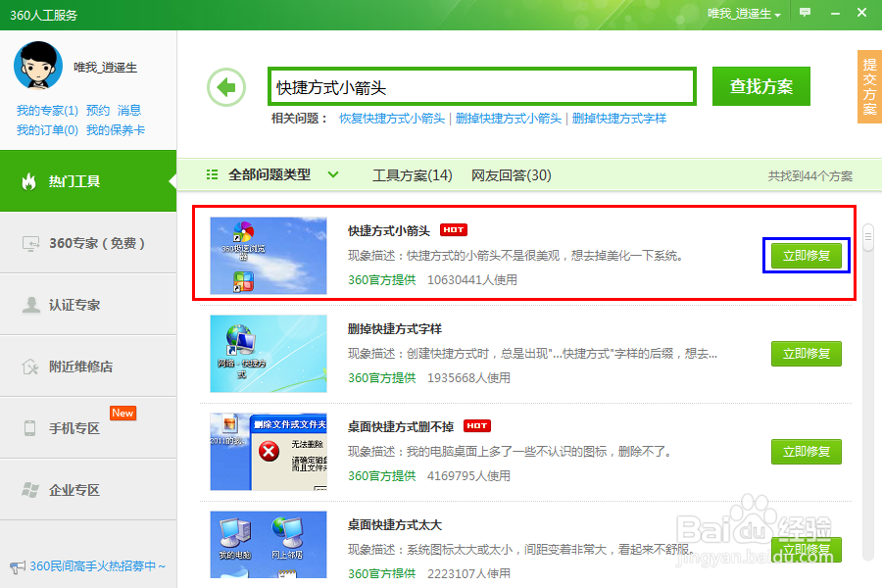Image resolution: width=882 pixels, height=588 pixels.
Task: Click the green back arrow button
Action: (x=226, y=87)
